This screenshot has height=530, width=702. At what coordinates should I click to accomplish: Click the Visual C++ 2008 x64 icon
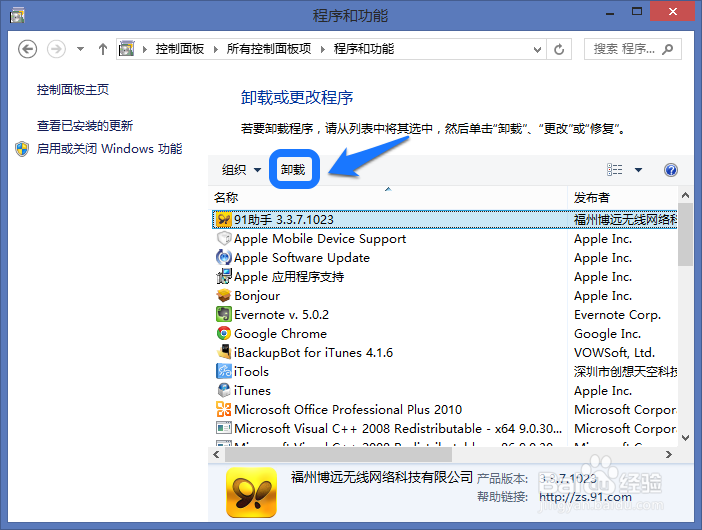click(223, 428)
